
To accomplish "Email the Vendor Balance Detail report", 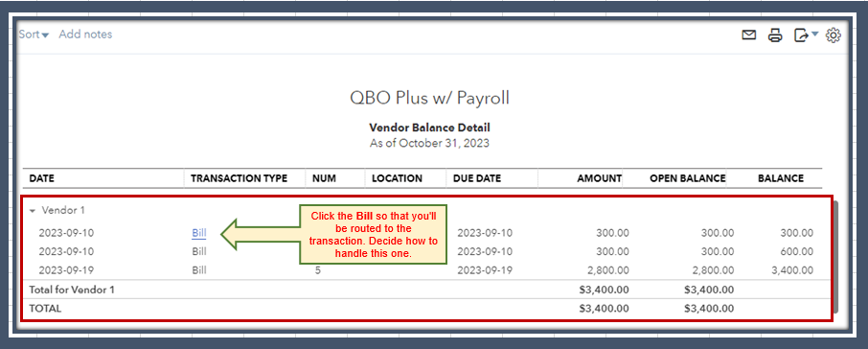I will 748,35.
